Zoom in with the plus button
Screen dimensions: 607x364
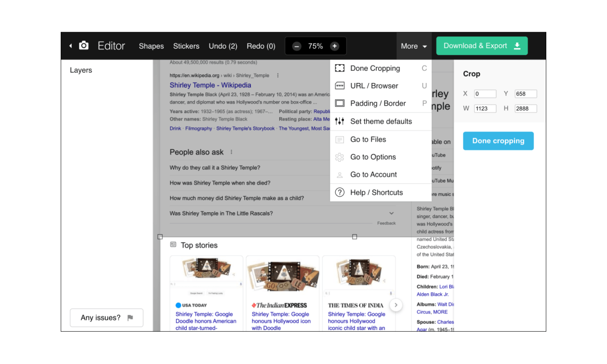click(334, 46)
